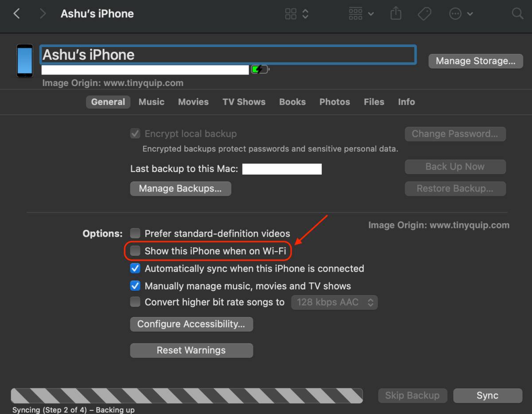
Task: Click the Manage Backups button
Action: tap(180, 188)
